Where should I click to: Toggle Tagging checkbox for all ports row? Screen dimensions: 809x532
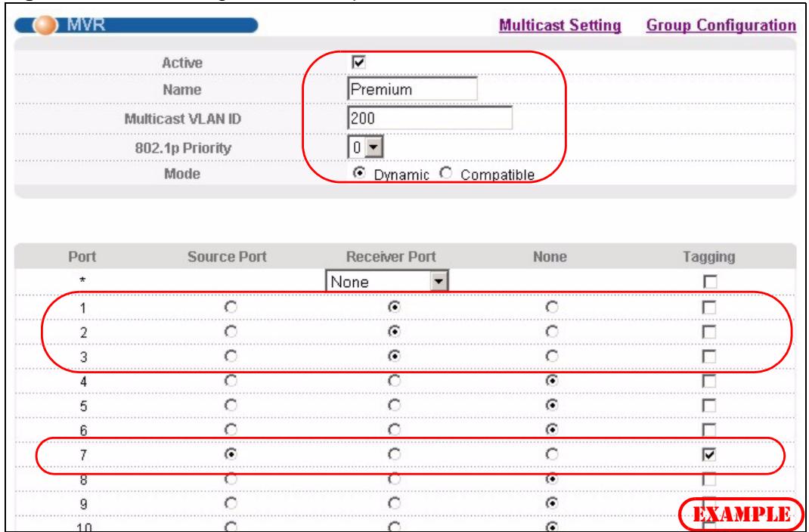(x=710, y=281)
